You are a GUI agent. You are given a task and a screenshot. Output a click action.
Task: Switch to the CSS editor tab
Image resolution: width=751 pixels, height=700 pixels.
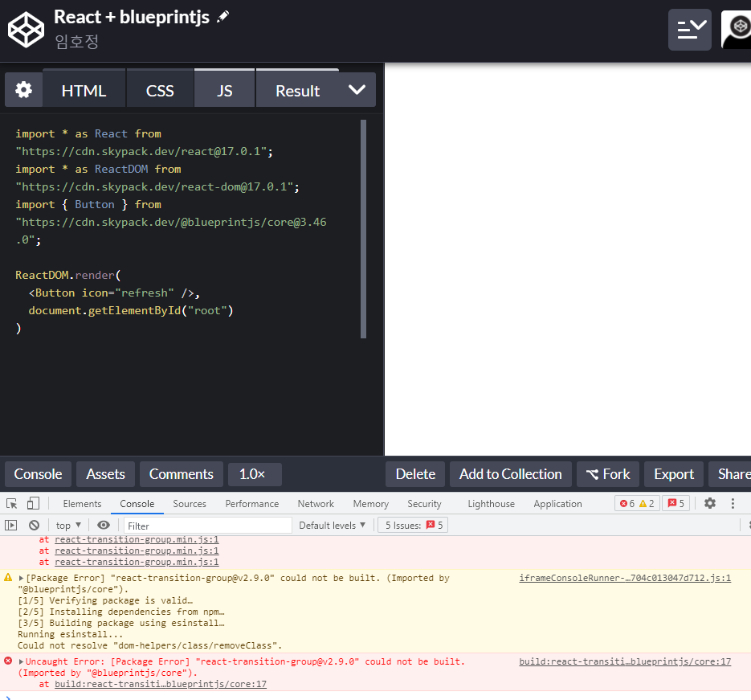pyautogui.click(x=160, y=91)
